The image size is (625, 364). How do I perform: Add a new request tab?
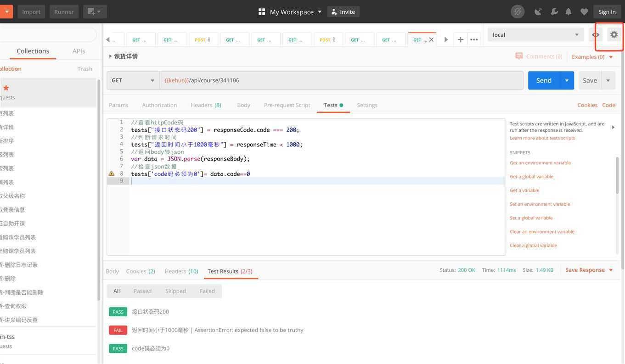tap(460, 39)
